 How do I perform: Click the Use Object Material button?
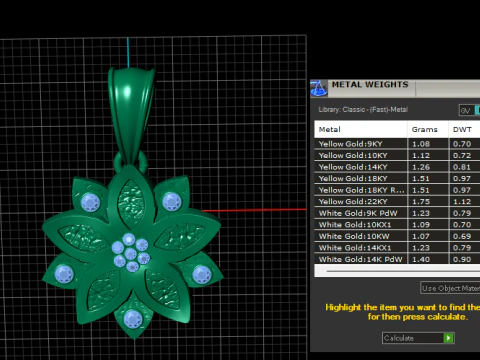click(x=450, y=288)
